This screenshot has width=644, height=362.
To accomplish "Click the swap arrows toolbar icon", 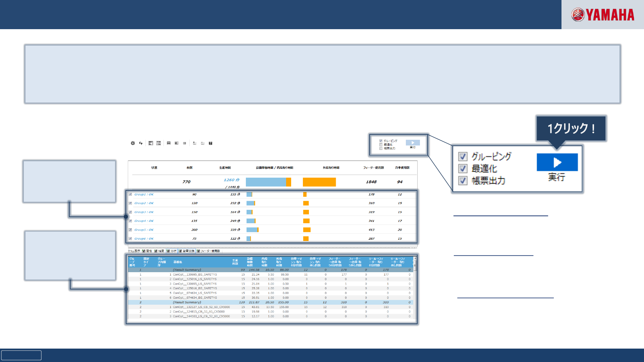I will pyautogui.click(x=141, y=143).
